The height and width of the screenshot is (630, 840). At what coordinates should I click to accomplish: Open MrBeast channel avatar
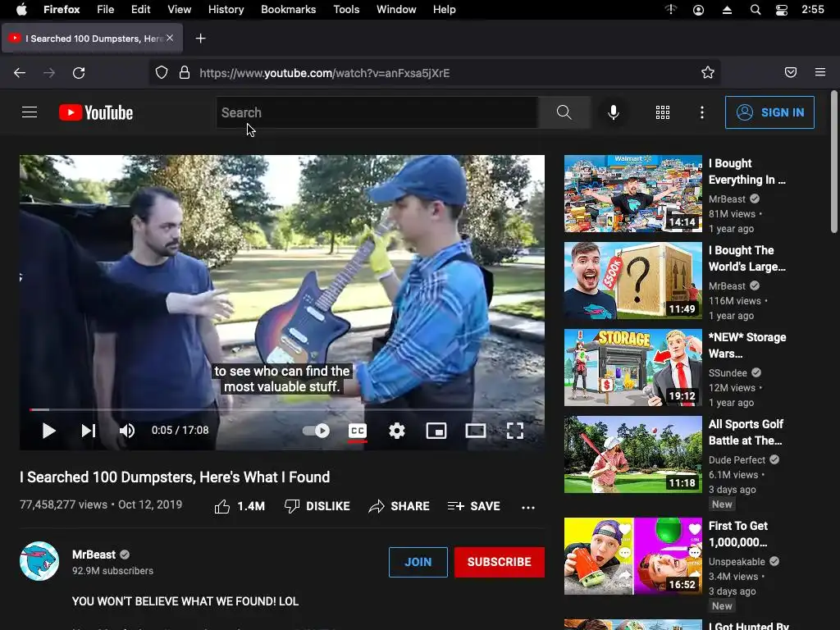pyautogui.click(x=39, y=561)
